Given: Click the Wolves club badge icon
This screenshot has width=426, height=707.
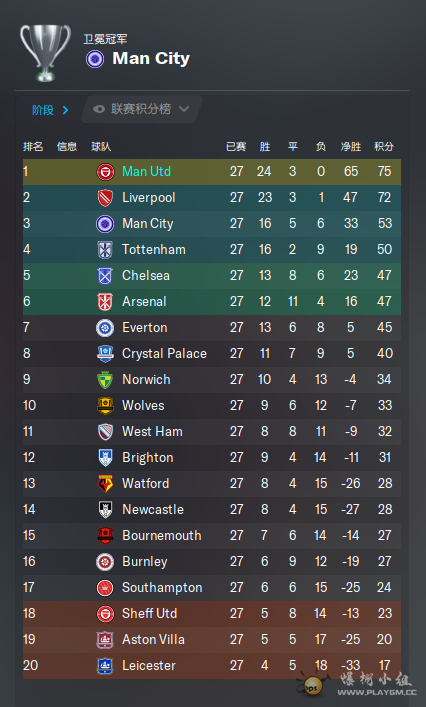Looking at the screenshot, I should tap(105, 406).
